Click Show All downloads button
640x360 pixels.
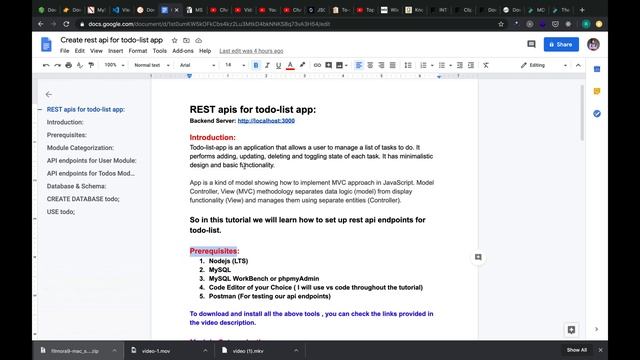click(576, 350)
